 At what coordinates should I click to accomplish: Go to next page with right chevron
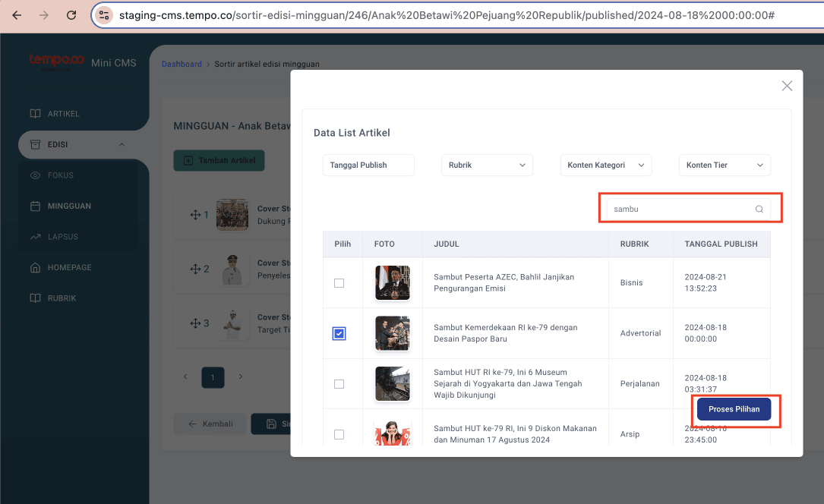240,377
